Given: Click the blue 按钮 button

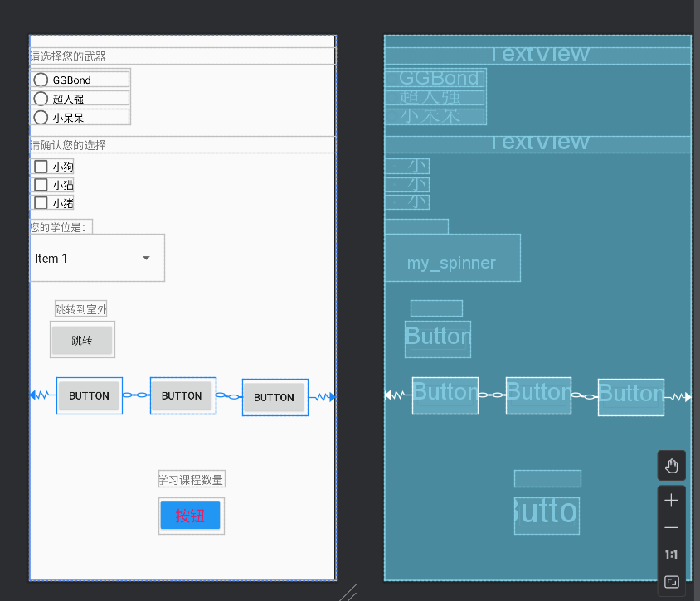Looking at the screenshot, I should click(x=190, y=516).
